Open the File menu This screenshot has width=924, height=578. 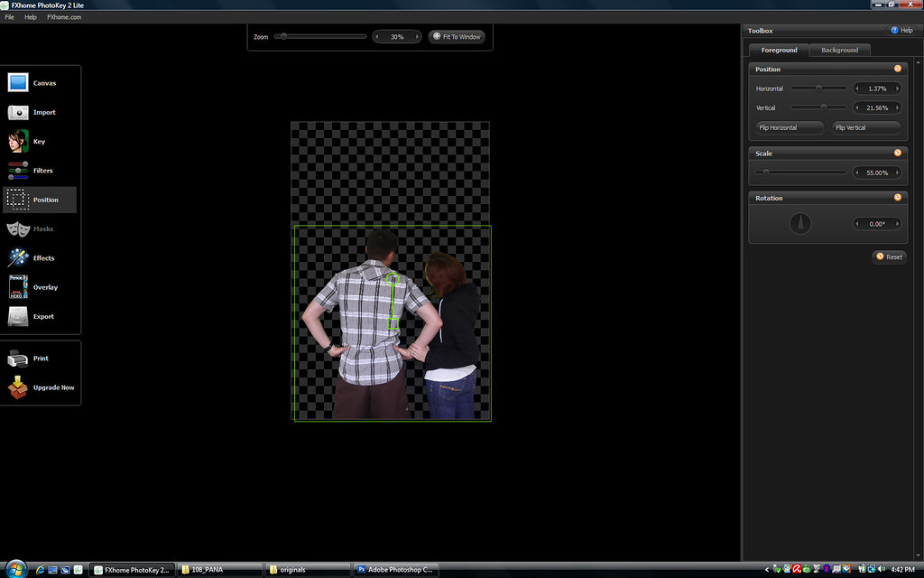9,16
